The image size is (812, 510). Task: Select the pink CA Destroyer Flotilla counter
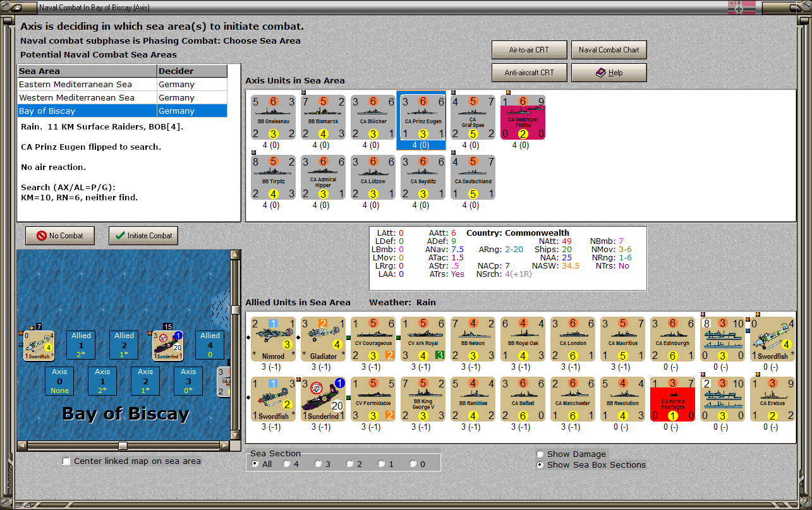(523, 117)
